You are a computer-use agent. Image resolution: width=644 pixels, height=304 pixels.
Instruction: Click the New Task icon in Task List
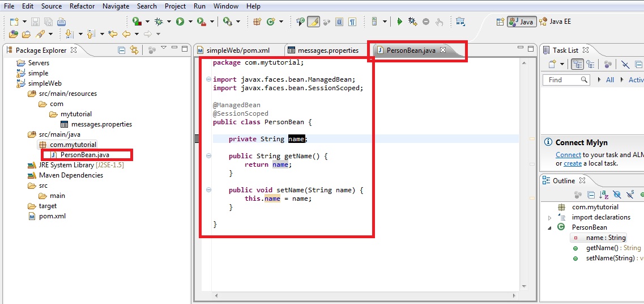pos(553,64)
